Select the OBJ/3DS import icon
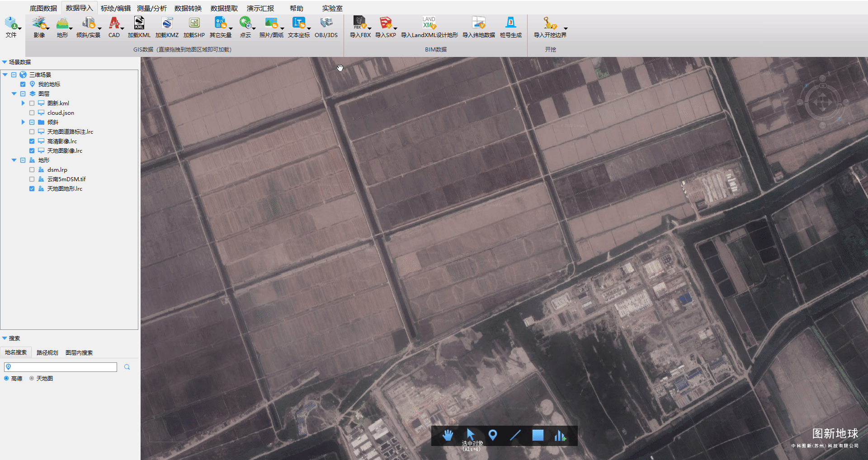The height and width of the screenshot is (460, 868). (x=326, y=23)
